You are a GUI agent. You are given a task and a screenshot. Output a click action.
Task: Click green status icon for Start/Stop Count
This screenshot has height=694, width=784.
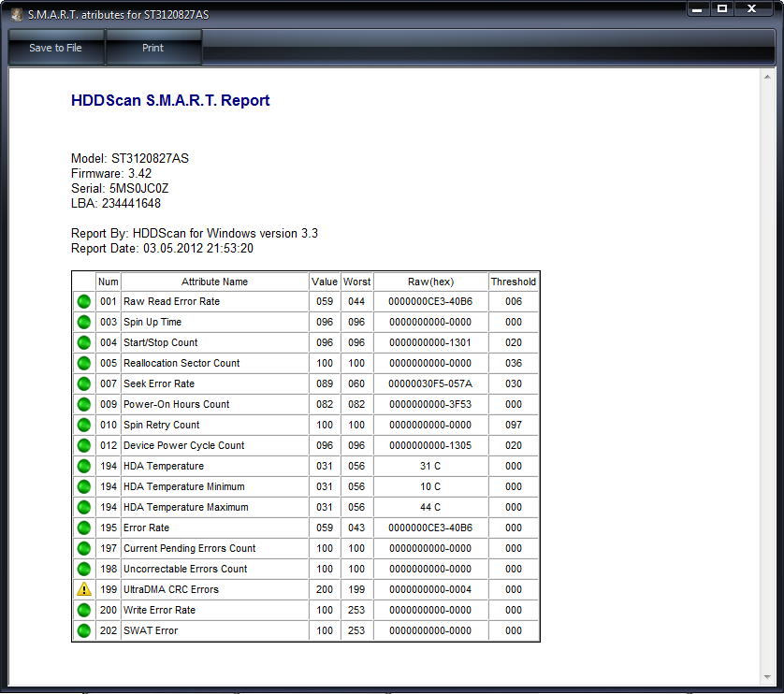84,342
